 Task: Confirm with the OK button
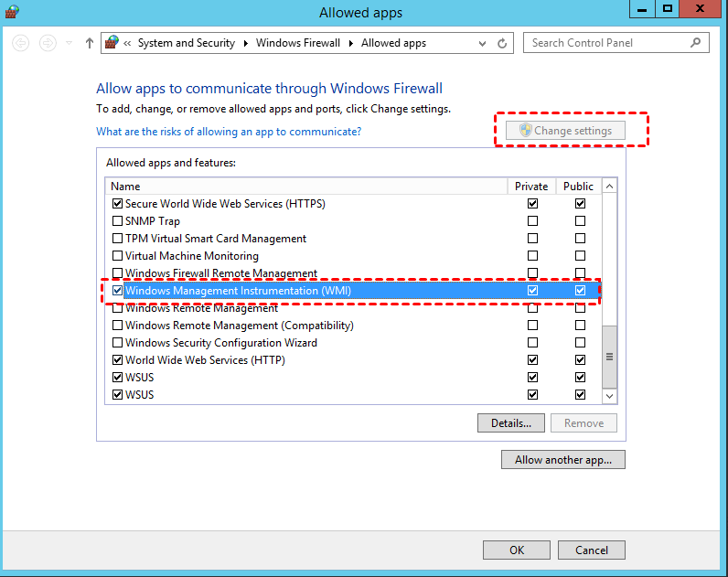coord(517,550)
